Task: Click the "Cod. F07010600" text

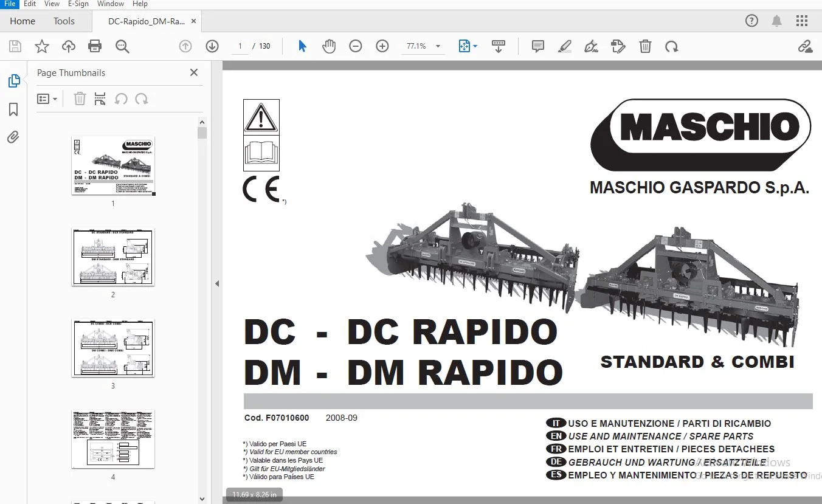Action: (x=277, y=418)
